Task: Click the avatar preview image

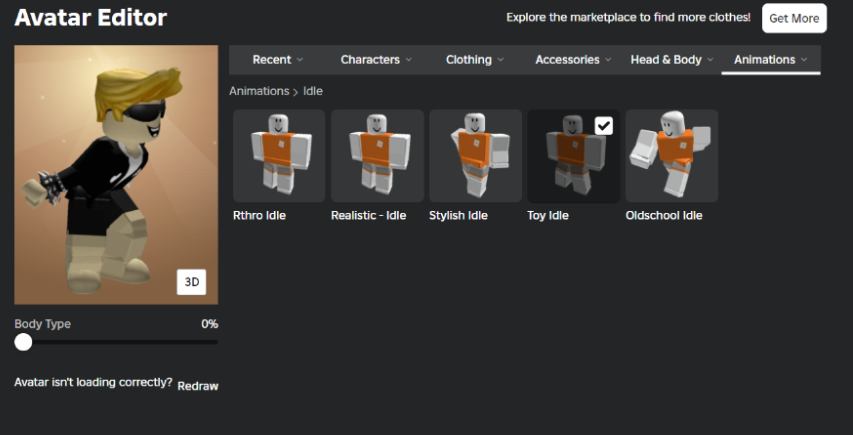Action: pyautogui.click(x=116, y=175)
